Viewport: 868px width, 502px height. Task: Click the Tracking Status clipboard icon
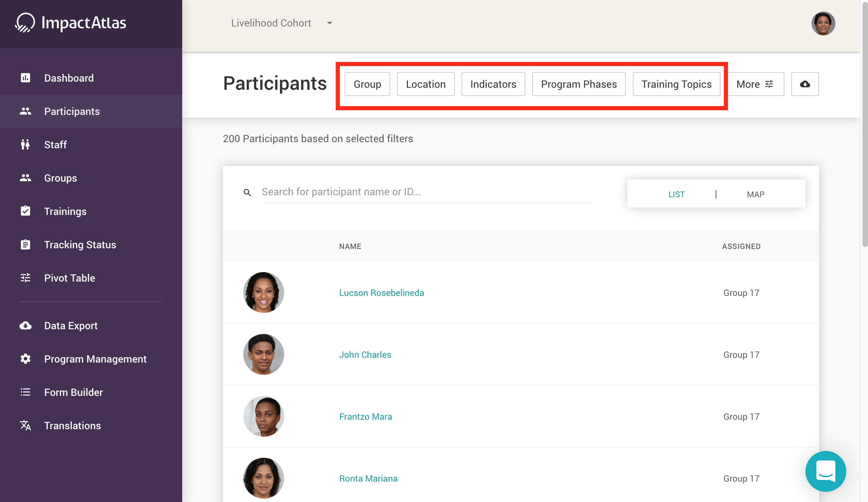[x=25, y=245]
